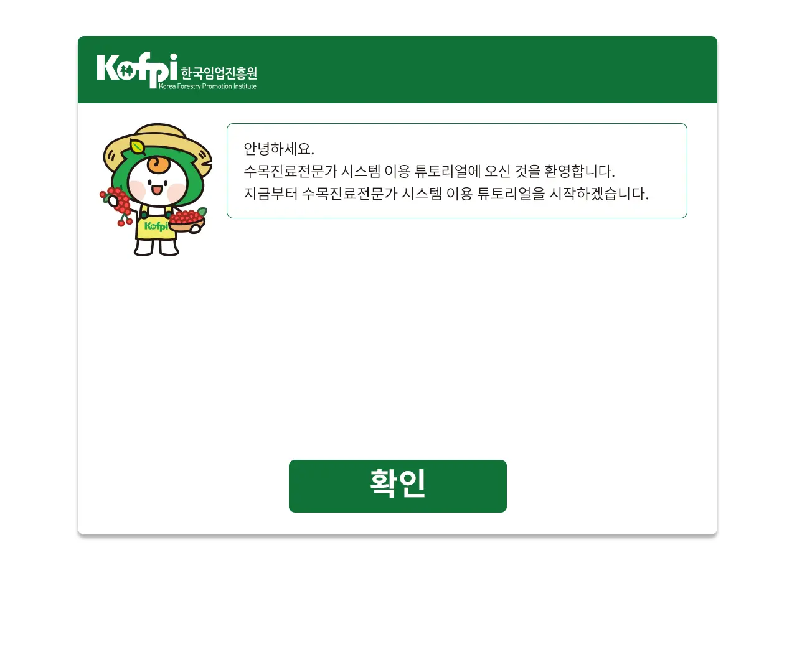Confirm with the 확인 button
Viewport: 797px width, 672px height.
[x=398, y=486]
